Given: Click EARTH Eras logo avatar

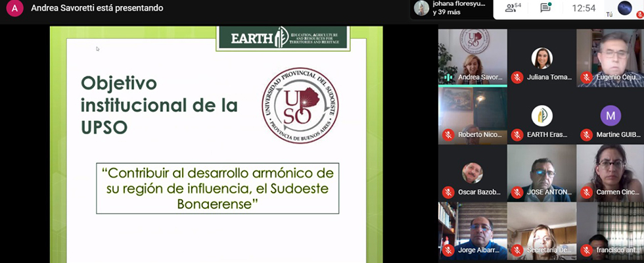Looking at the screenshot, I should point(541,116).
